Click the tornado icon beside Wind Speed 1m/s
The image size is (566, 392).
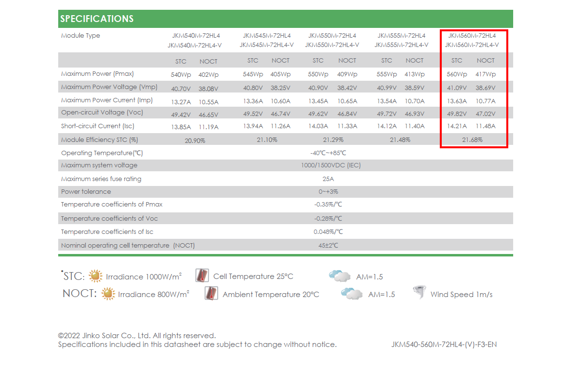click(419, 293)
